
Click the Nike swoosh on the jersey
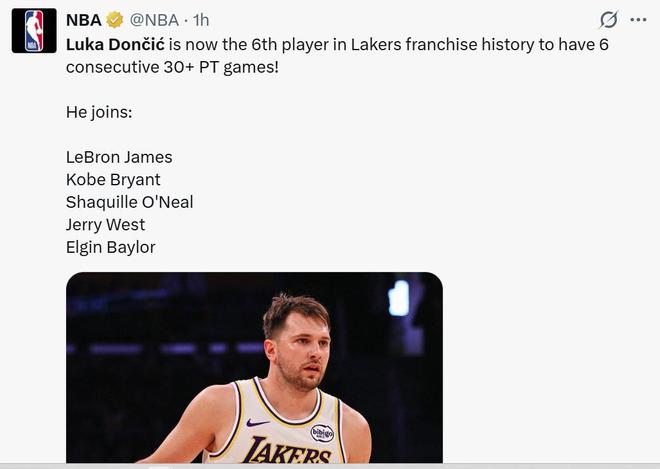point(257,423)
